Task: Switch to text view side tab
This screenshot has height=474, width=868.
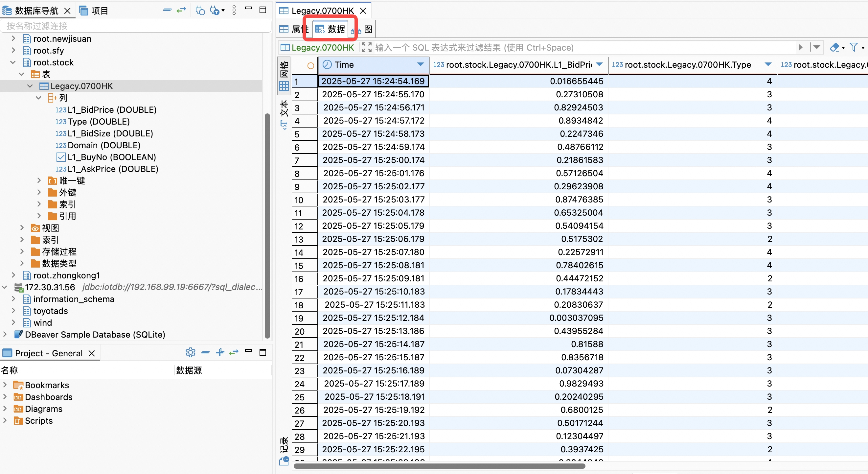Action: tap(284, 113)
